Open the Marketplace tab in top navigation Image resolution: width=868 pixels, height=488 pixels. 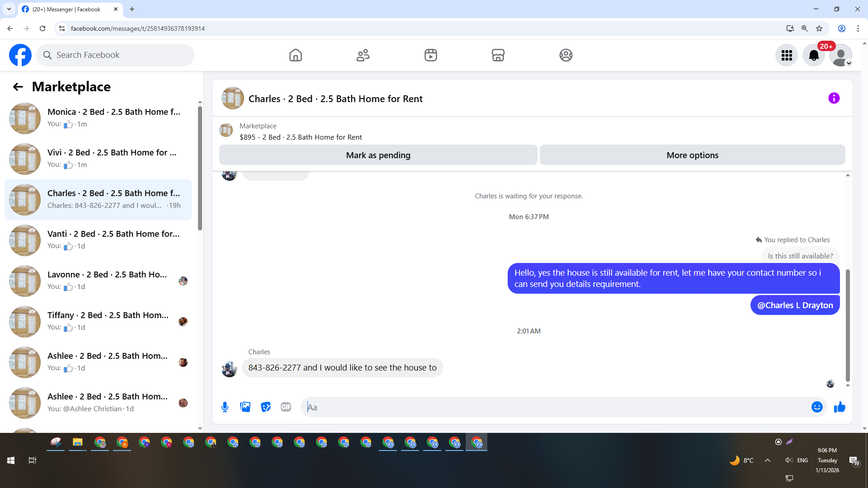pyautogui.click(x=498, y=55)
